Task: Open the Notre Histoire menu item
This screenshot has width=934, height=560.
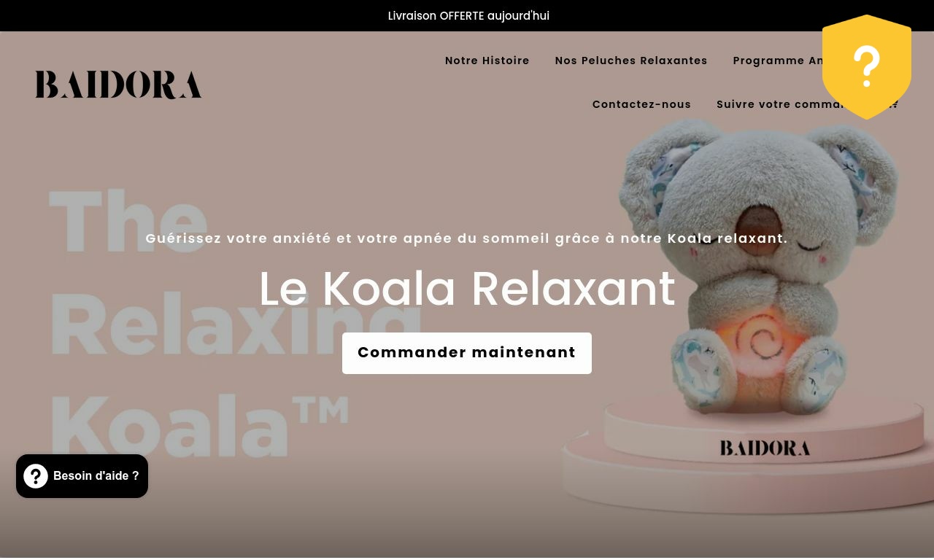Action: 487,61
